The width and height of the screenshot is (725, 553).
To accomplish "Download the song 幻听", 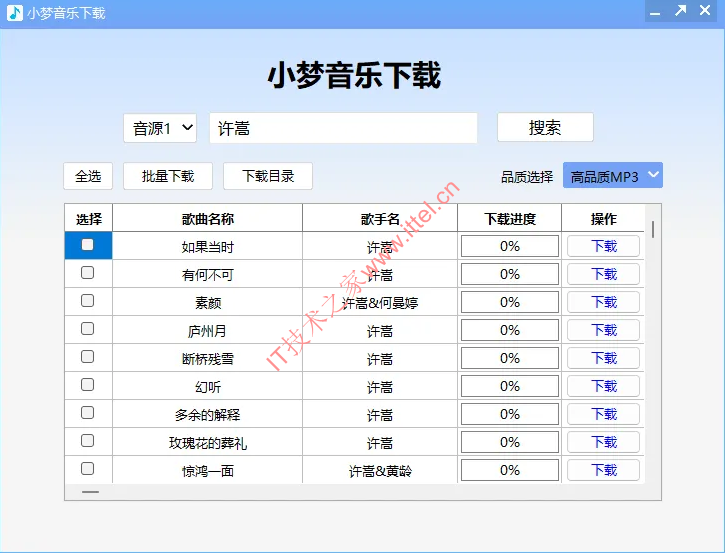I will (x=603, y=386).
